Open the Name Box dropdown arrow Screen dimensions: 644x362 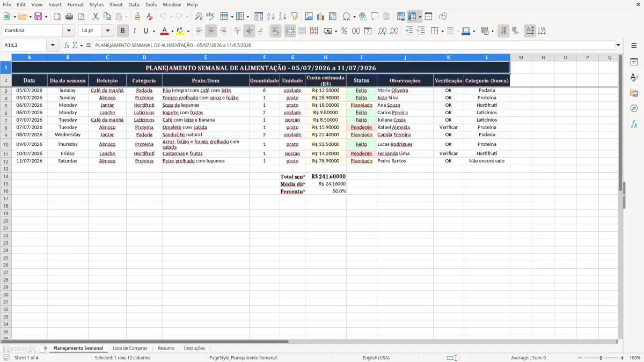coord(53,45)
